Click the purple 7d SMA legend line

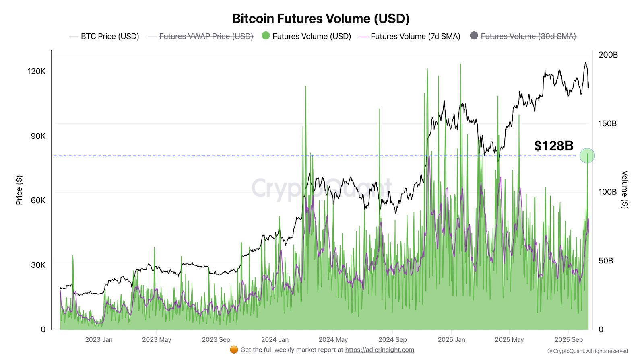(363, 37)
